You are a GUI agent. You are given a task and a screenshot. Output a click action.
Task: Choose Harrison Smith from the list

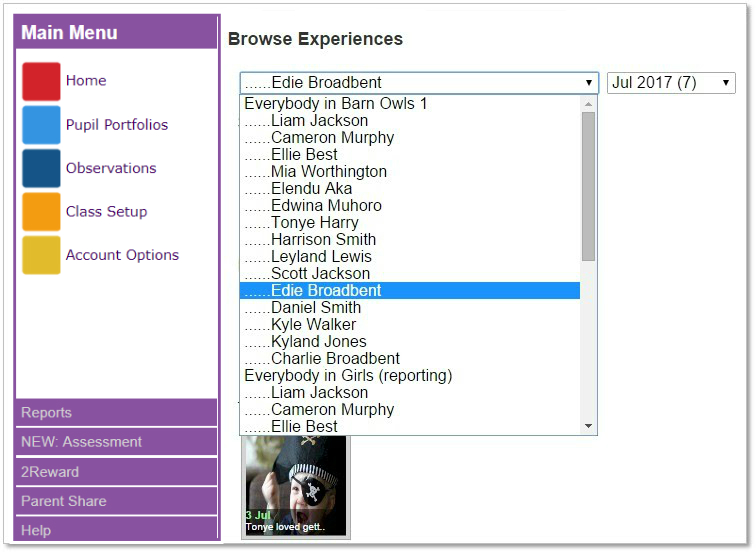click(x=410, y=240)
